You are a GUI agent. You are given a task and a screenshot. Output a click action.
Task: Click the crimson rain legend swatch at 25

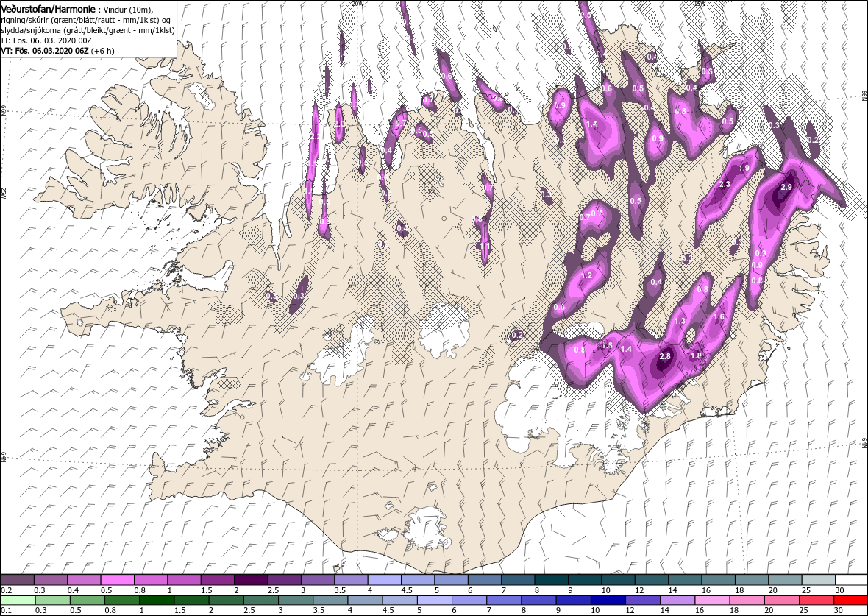[816, 601]
